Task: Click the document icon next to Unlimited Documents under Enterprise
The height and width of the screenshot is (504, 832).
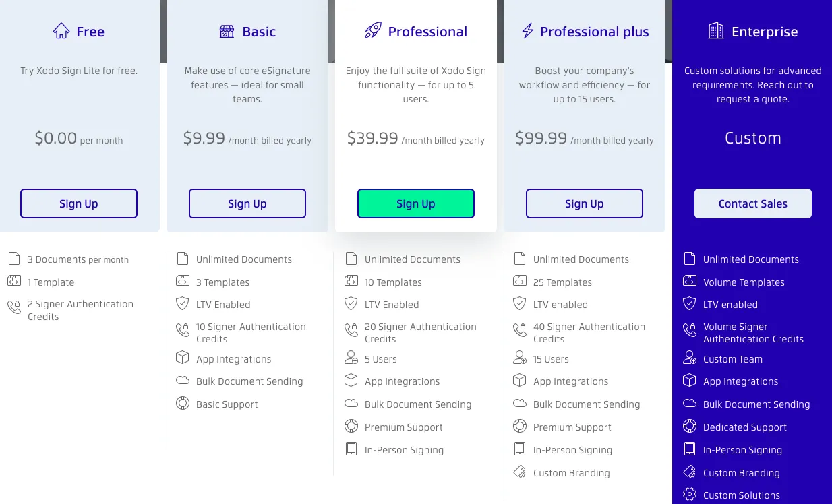Action: pyautogui.click(x=689, y=258)
